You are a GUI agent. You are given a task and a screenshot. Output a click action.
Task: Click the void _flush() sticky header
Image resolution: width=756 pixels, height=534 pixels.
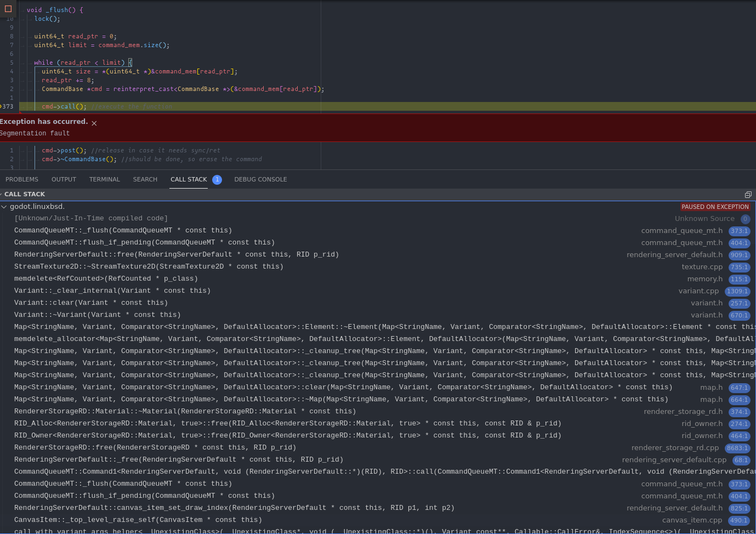[55, 10]
